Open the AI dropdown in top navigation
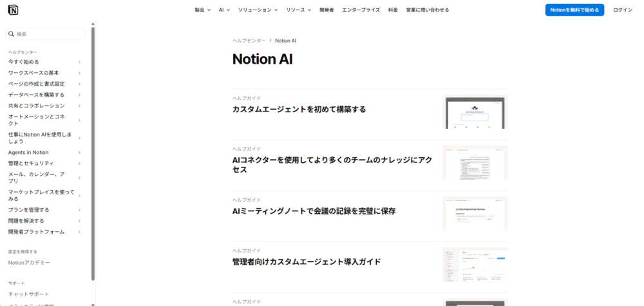Viewport: 644px width, 306px height. (224, 10)
